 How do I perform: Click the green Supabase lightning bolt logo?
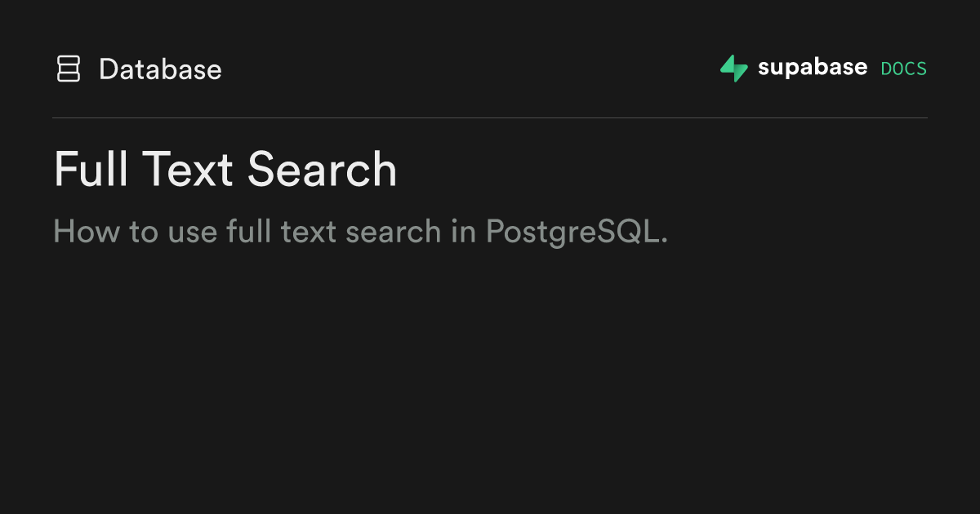[x=733, y=69]
